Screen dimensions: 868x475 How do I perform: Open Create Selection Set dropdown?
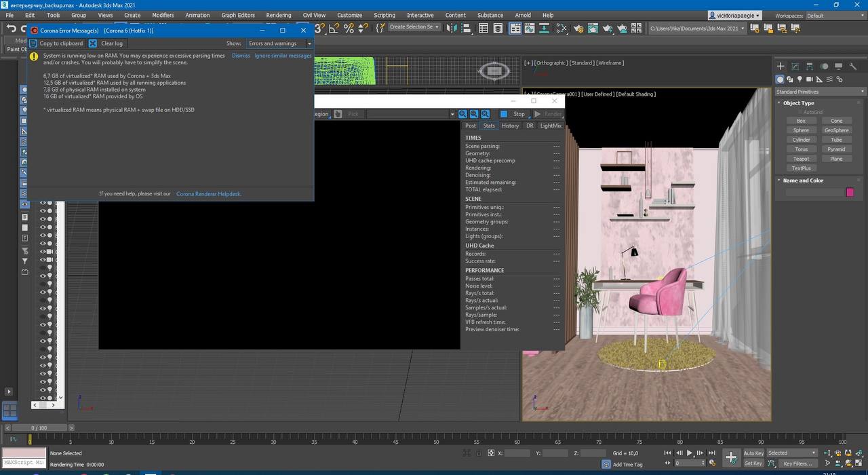click(414, 27)
